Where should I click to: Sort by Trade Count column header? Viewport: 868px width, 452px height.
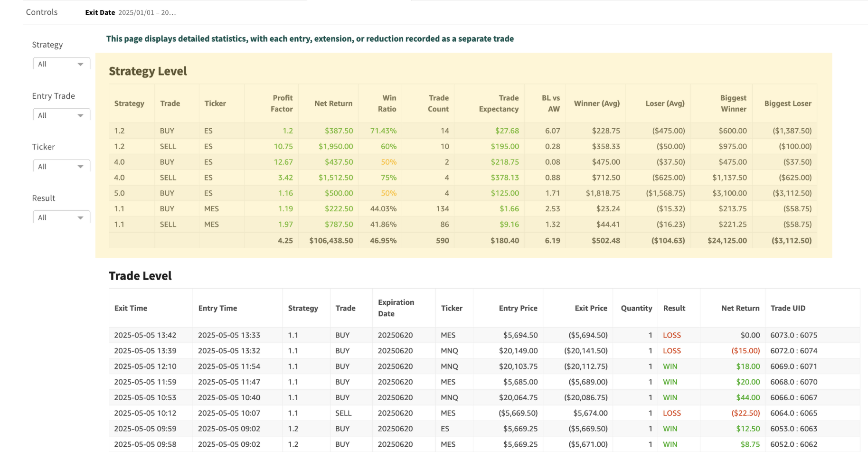tap(438, 104)
